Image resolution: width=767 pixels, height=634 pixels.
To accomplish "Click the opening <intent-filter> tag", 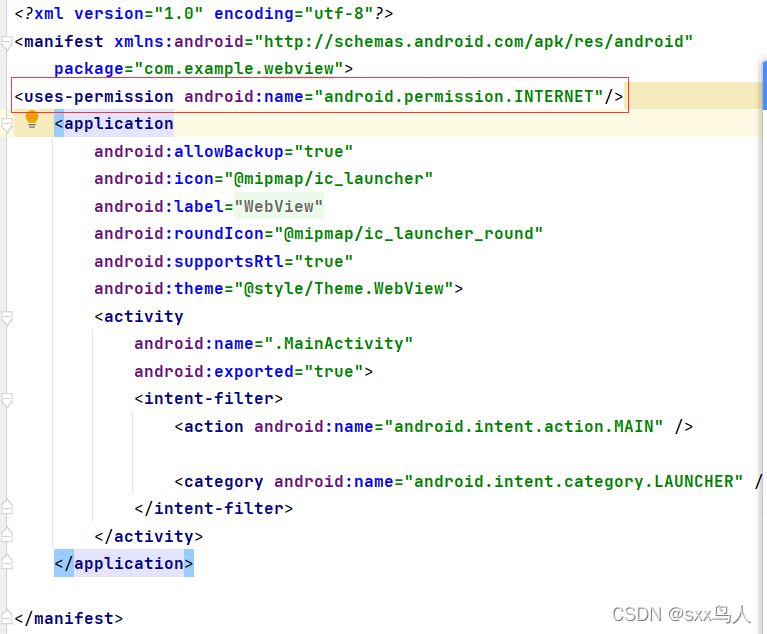I will pos(209,398).
